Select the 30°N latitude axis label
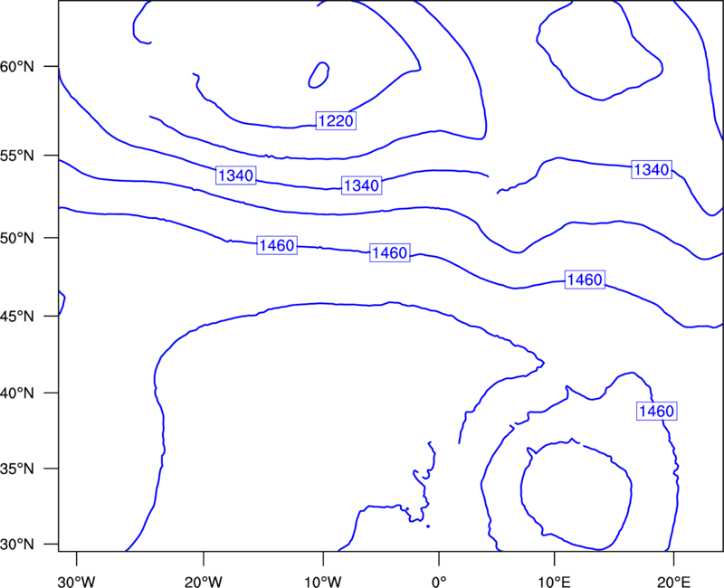The image size is (724, 588). pyautogui.click(x=17, y=545)
